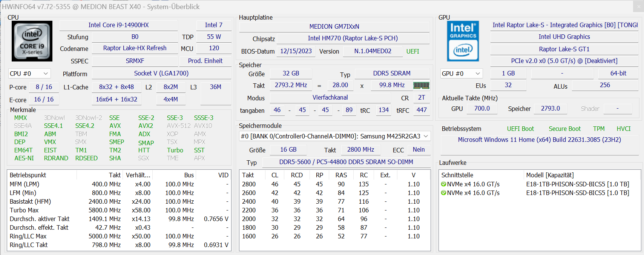Click the Intel 7 process field
Screen dimensions: 644x255
tap(214, 25)
